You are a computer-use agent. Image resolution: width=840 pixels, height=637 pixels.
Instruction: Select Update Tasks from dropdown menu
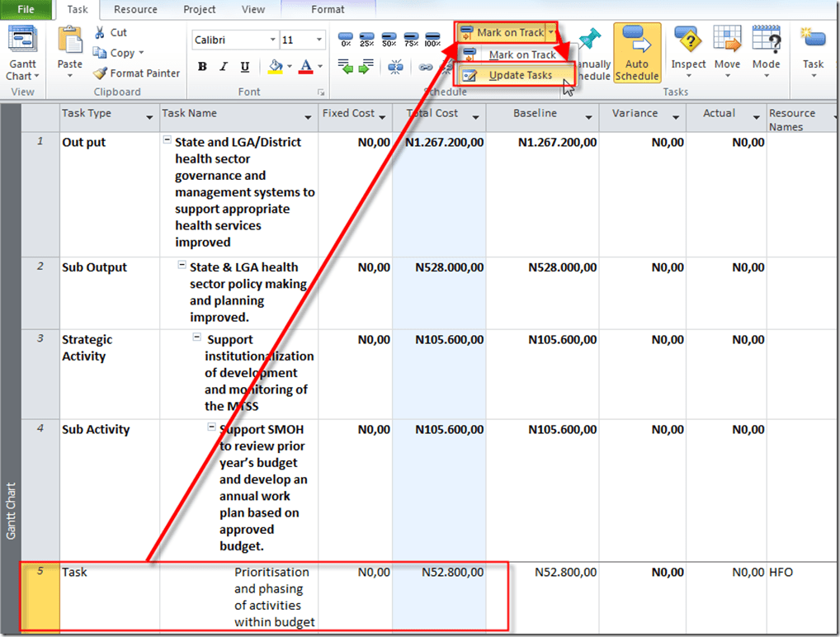coord(520,75)
